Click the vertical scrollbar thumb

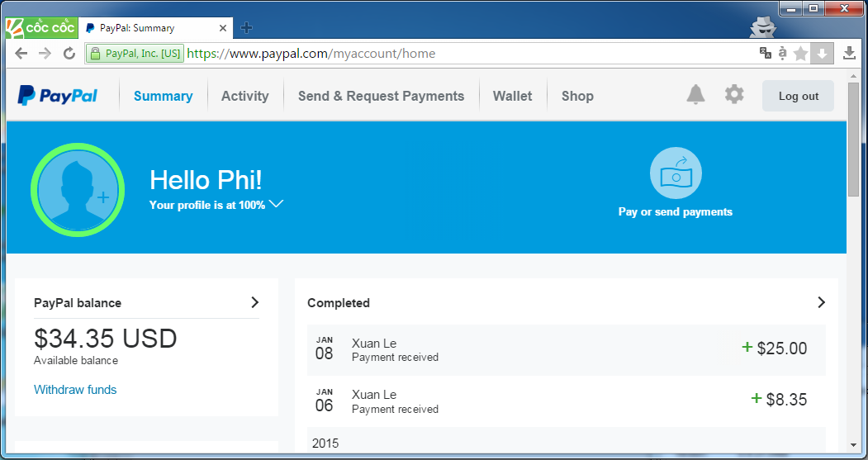[853, 139]
